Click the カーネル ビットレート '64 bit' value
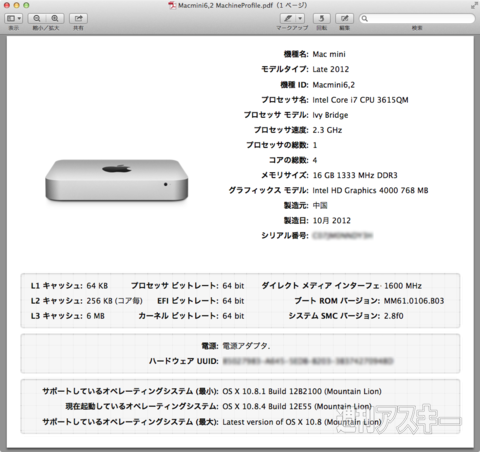This screenshot has width=480, height=452. click(233, 316)
